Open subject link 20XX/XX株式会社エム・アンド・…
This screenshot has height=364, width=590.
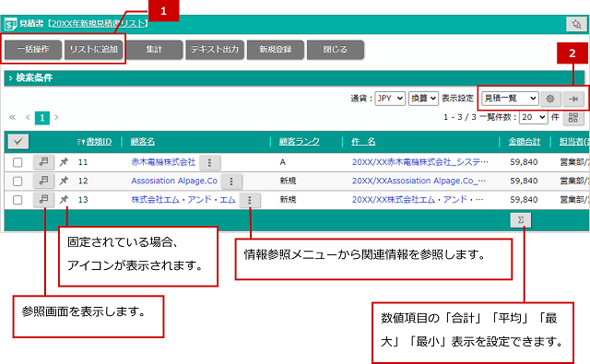418,200
